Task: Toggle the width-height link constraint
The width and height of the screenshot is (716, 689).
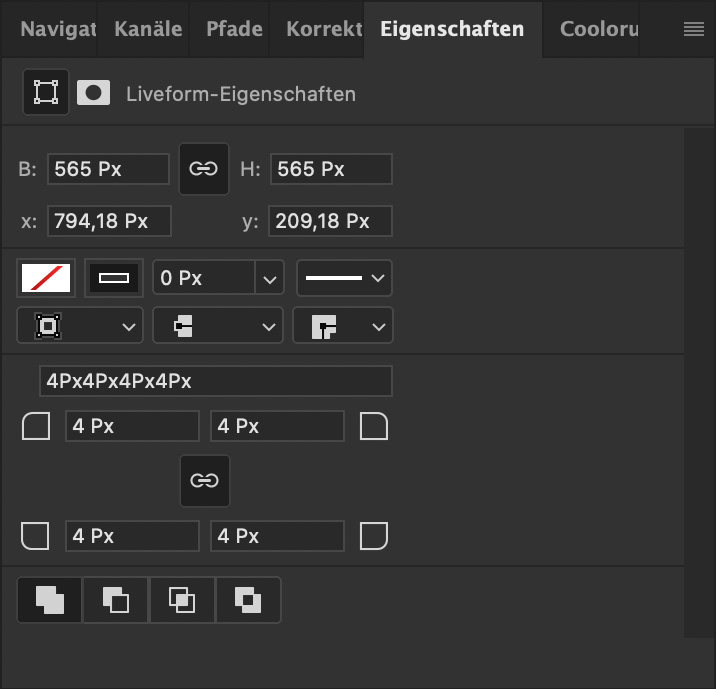Action: pyautogui.click(x=204, y=169)
